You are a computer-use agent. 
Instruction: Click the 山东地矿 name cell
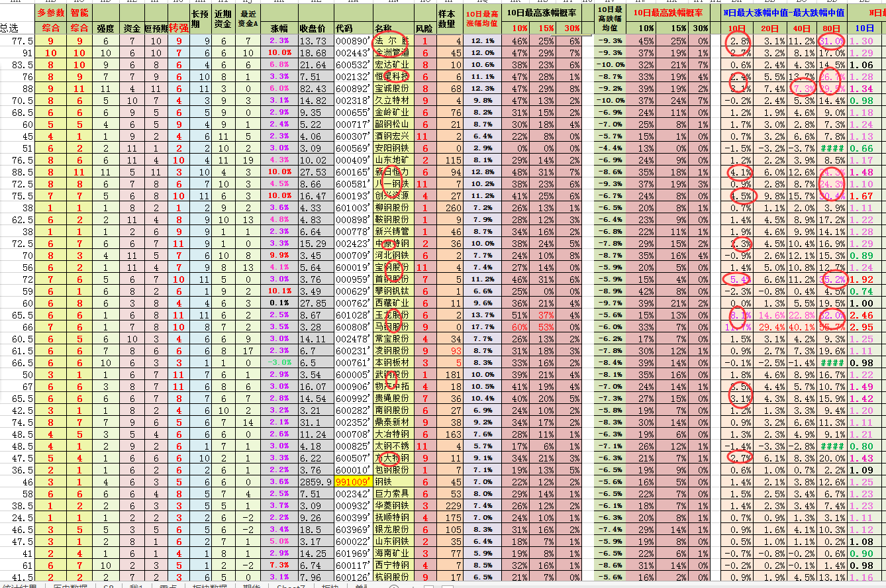(393, 160)
